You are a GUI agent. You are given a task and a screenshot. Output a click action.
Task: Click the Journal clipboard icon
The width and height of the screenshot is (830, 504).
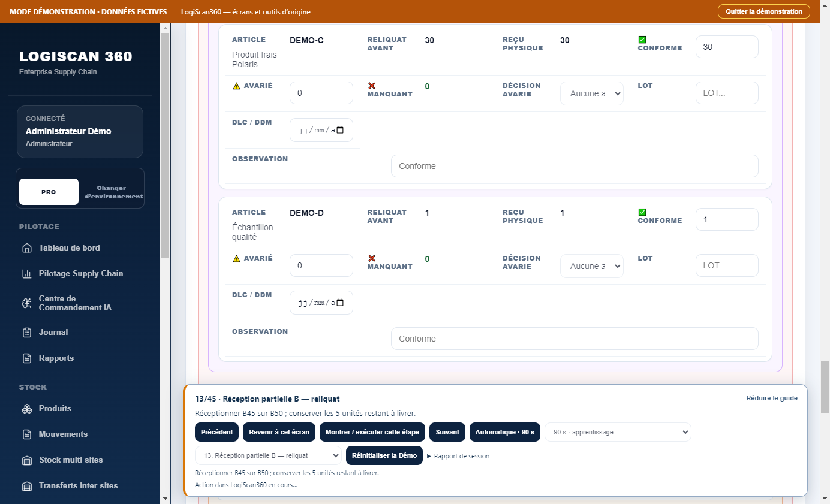tap(26, 333)
